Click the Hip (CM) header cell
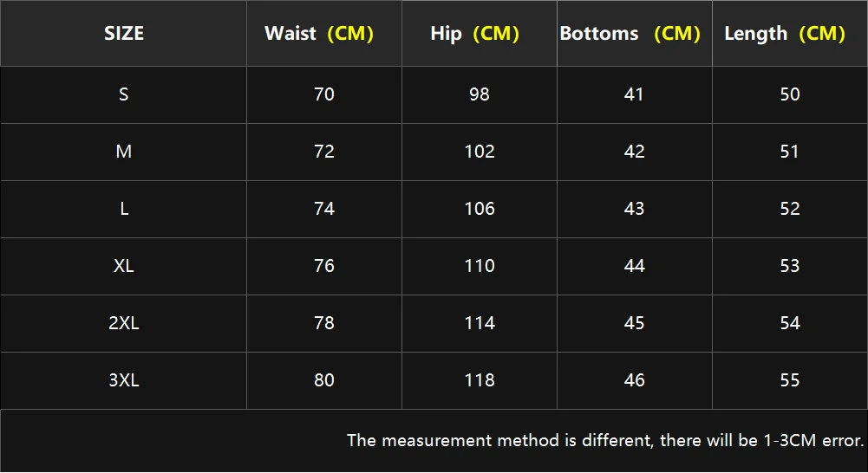This screenshot has height=473, width=868. click(x=474, y=34)
